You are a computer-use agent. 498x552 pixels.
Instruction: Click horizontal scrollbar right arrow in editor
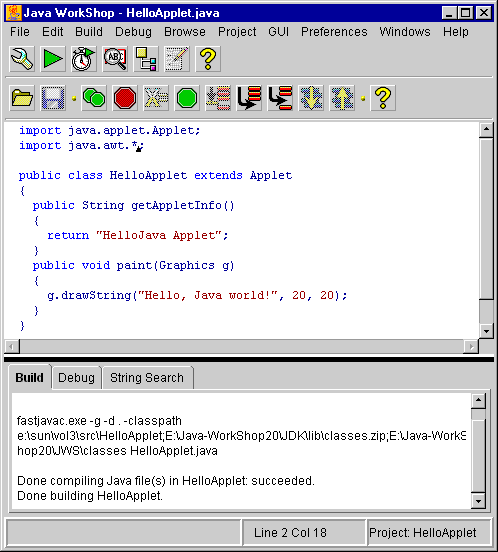point(471,347)
